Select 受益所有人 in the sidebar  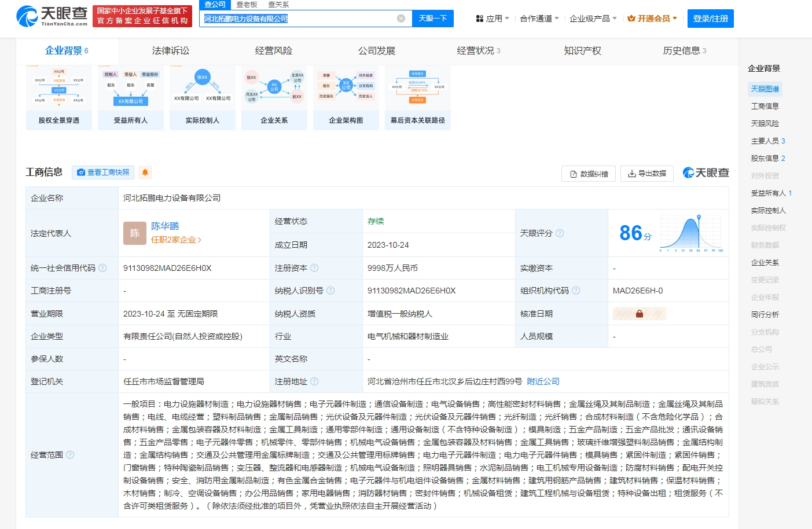[771, 193]
